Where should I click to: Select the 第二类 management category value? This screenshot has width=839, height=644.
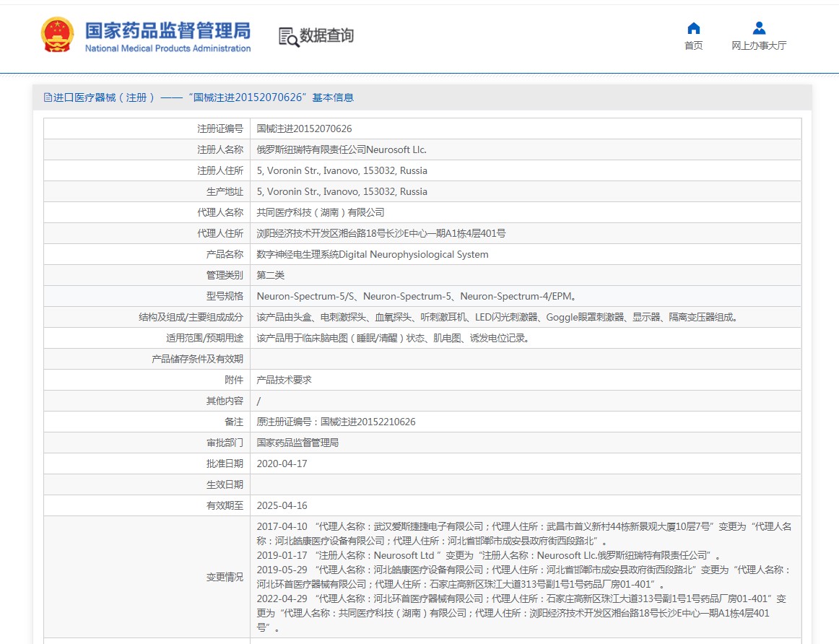(270, 275)
